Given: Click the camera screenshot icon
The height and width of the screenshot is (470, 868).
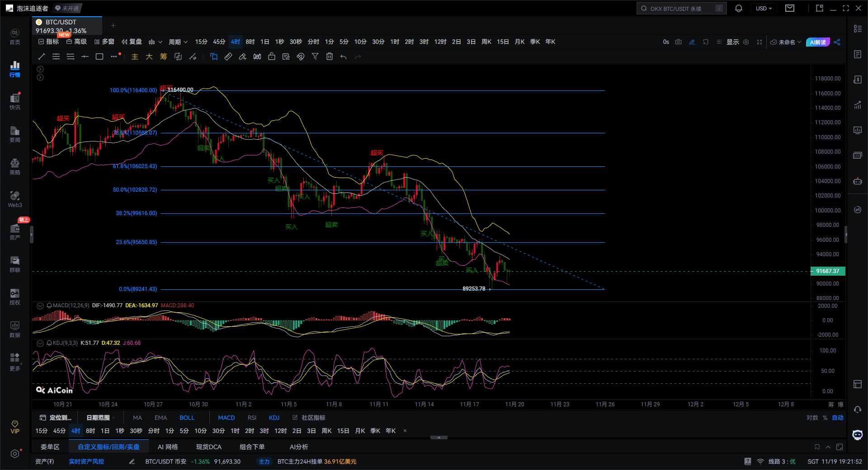Looking at the screenshot, I should click(x=678, y=42).
